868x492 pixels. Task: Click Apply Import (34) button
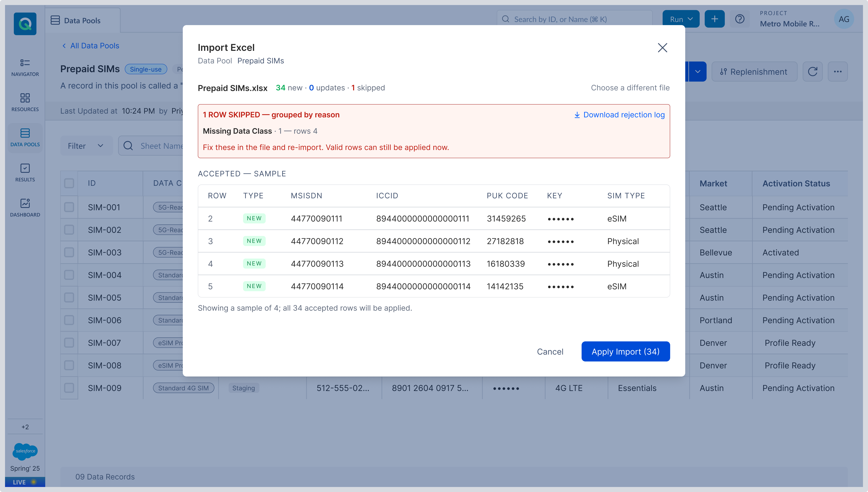[x=626, y=352]
